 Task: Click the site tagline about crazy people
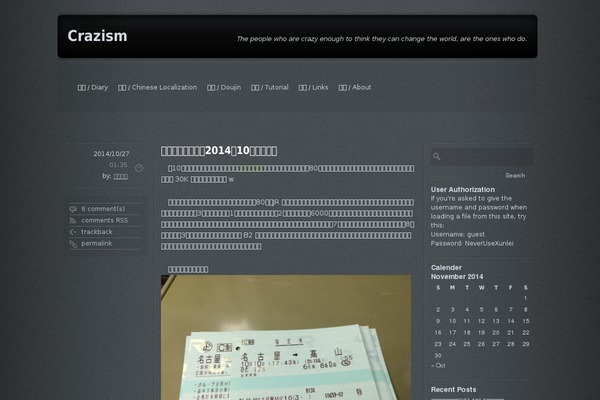(382, 39)
